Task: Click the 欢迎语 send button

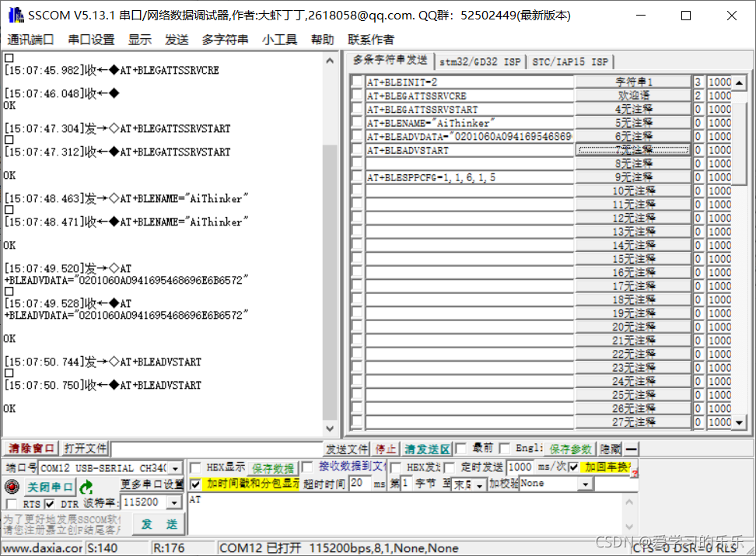Action: [634, 95]
